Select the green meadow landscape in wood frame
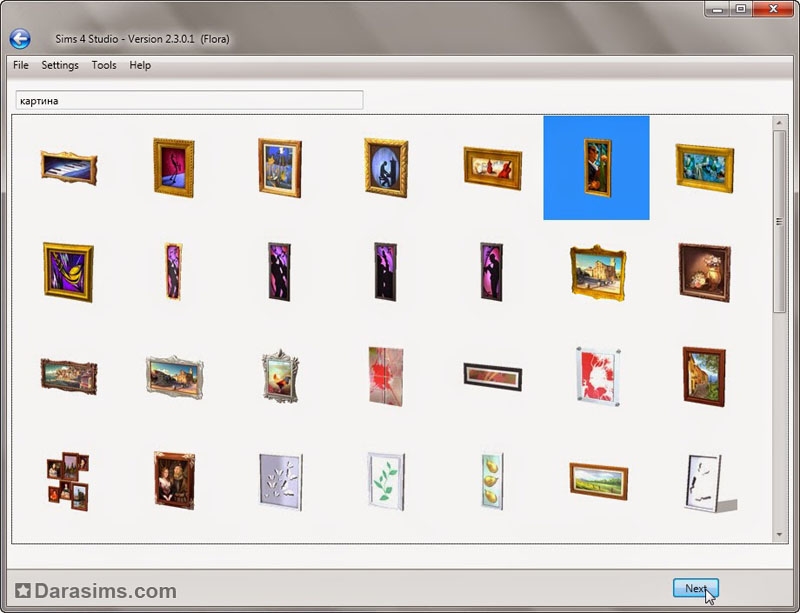800x613 pixels. (598, 481)
